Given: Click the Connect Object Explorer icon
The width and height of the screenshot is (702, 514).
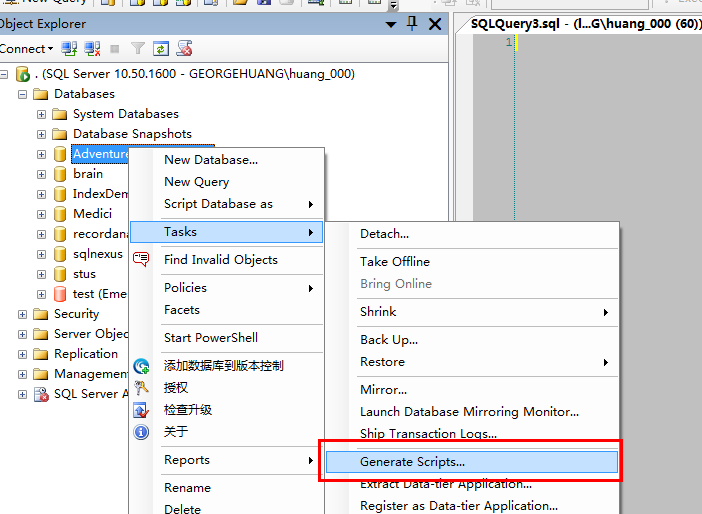Looking at the screenshot, I should tap(69, 48).
